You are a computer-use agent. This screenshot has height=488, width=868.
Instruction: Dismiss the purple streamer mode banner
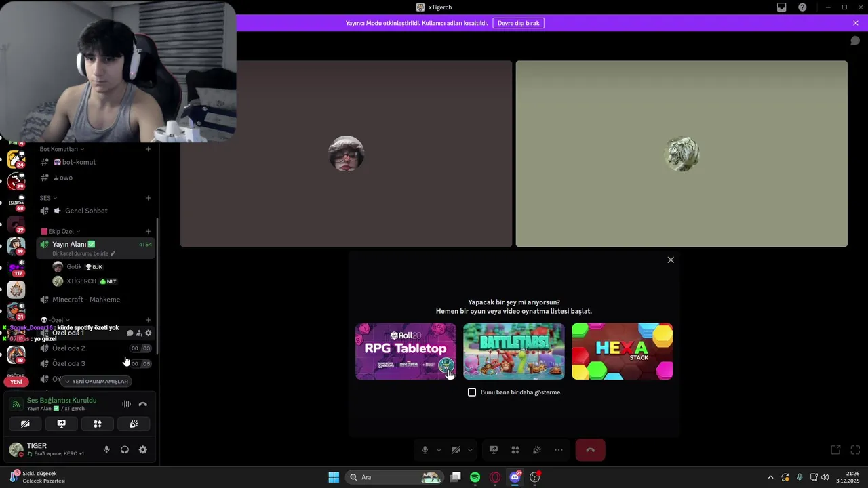pyautogui.click(x=856, y=23)
